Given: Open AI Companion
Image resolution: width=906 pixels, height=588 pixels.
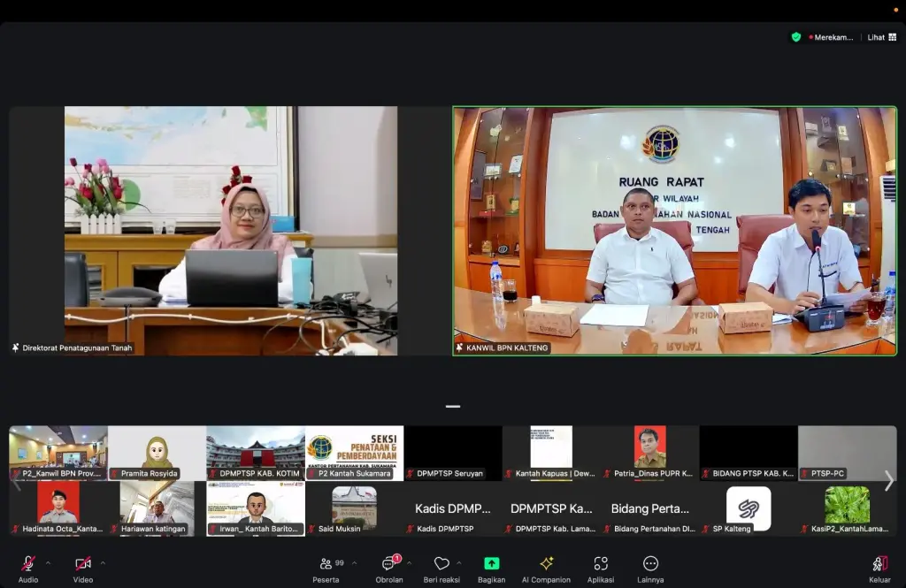Looking at the screenshot, I should coord(546,568).
